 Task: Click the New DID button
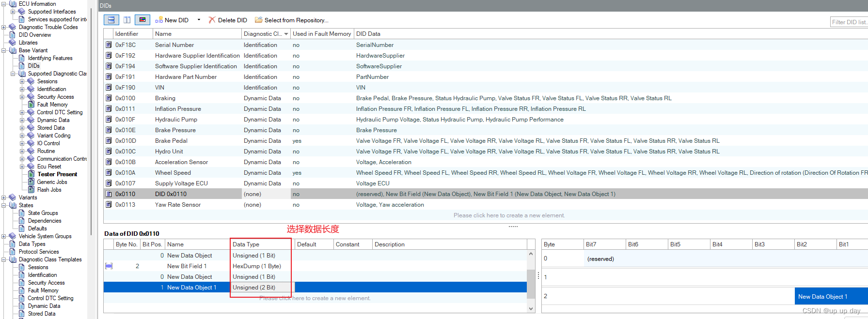pos(172,20)
